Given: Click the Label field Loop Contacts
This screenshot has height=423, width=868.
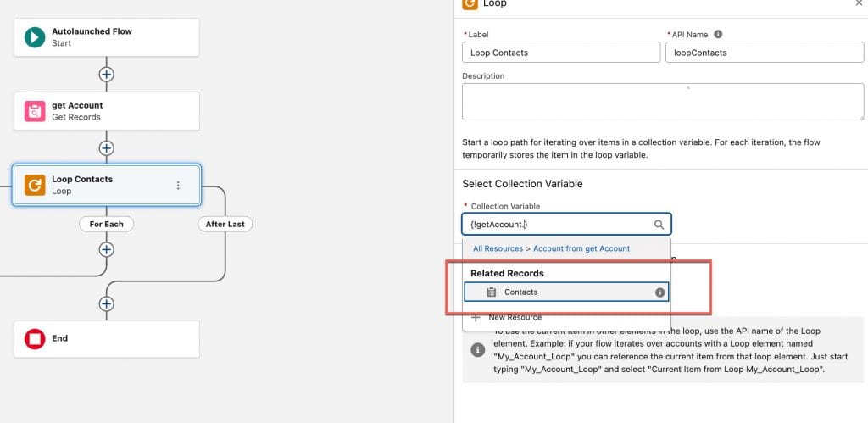Looking at the screenshot, I should point(561,53).
